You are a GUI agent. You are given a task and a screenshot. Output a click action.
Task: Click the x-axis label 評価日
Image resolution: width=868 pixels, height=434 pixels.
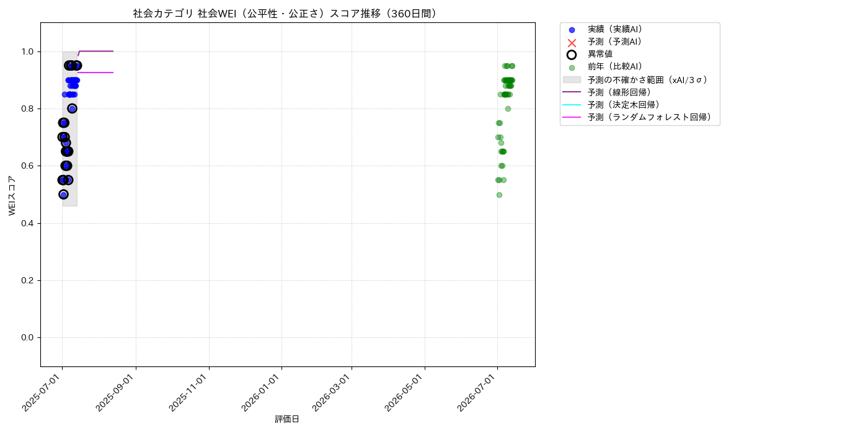click(287, 419)
